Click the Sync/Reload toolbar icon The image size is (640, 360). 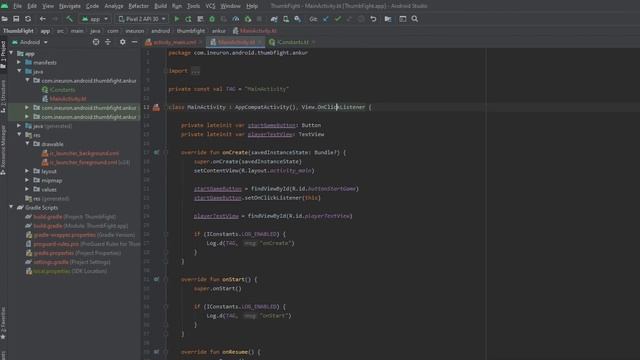(x=28, y=19)
